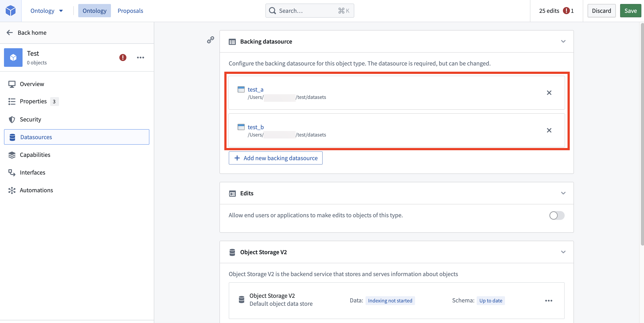The image size is (644, 323).
Task: Click the page vertical scrollbar
Action: (642, 134)
